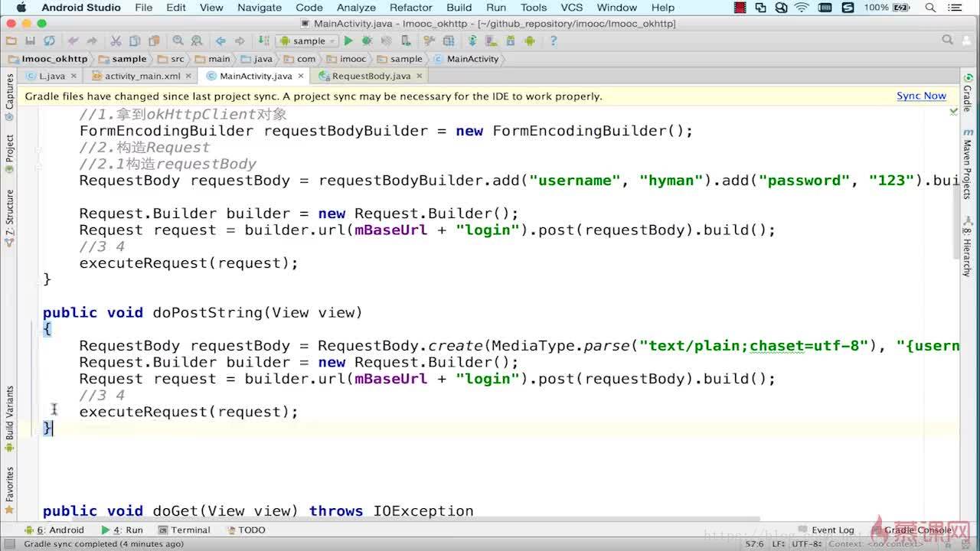Open the Captures side panel
Screen dimensions: 980x551
tap(9, 97)
